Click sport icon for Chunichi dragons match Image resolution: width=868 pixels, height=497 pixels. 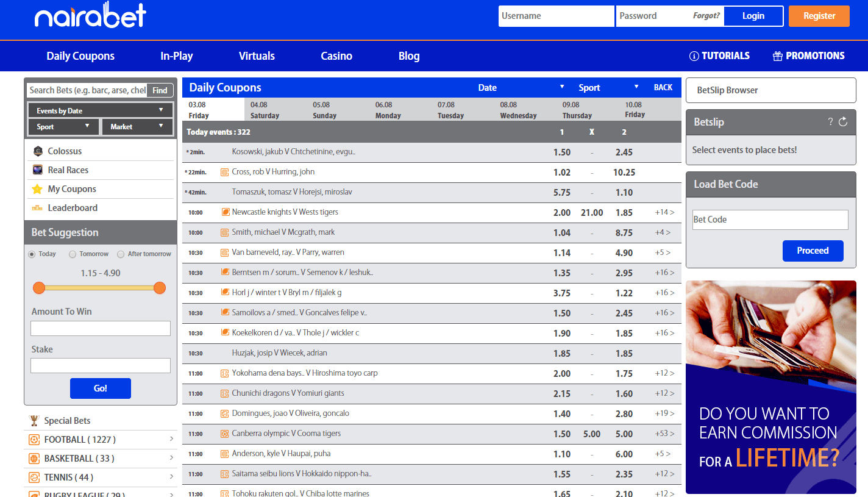click(224, 393)
